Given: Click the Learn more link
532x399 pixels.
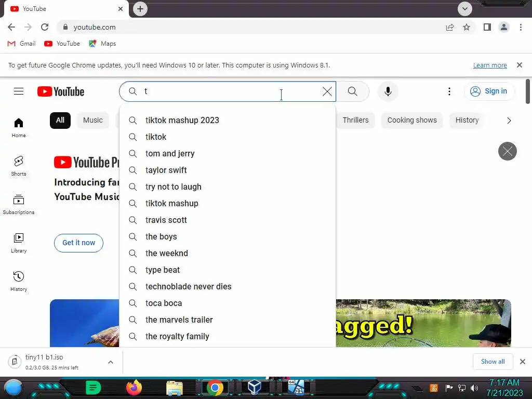Looking at the screenshot, I should coord(490,65).
